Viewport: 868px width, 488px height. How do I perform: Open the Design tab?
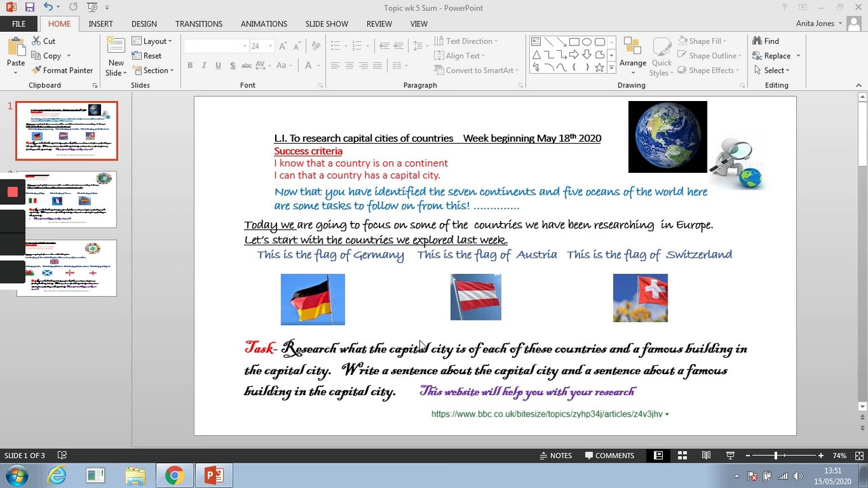click(x=144, y=24)
